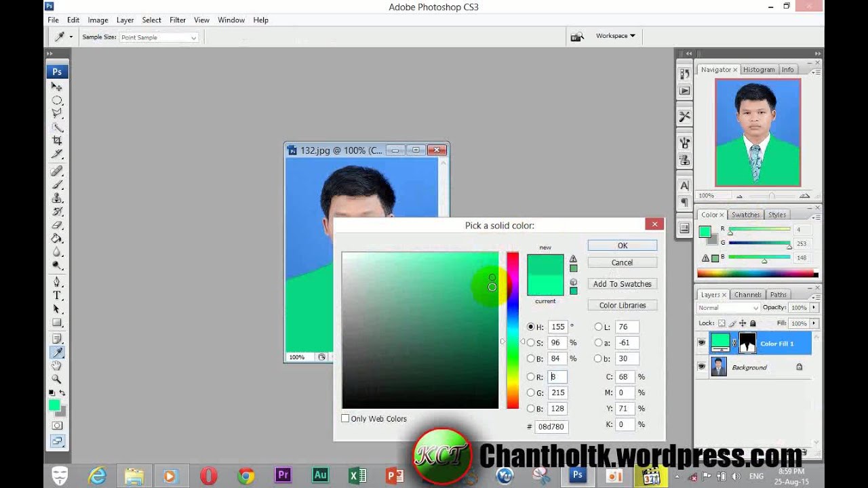Open the Image menu
868x488 pixels.
[x=98, y=20]
